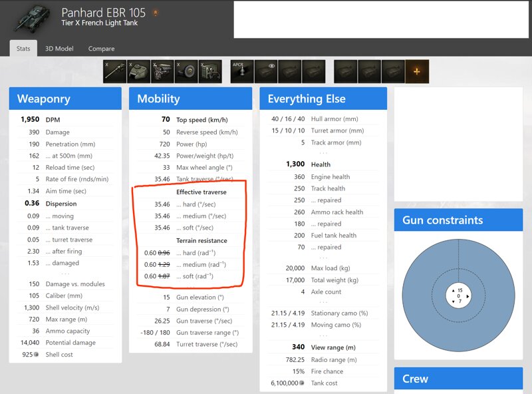Click the Terrain resistance heading
This screenshot has height=394, width=532.
[201, 240]
